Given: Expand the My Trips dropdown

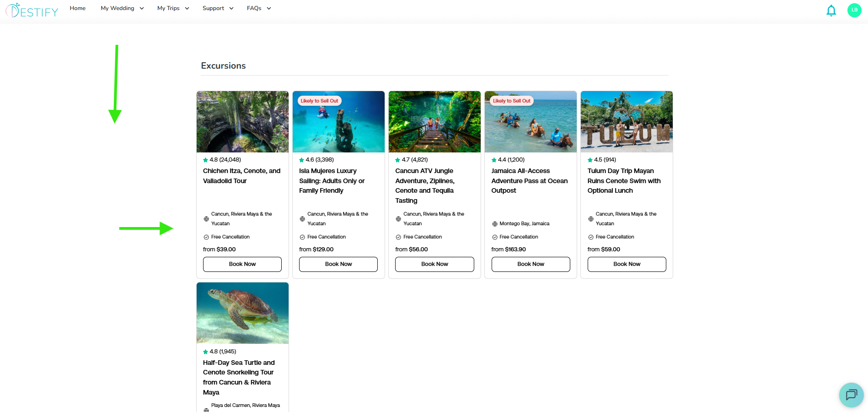Looking at the screenshot, I should (x=173, y=8).
